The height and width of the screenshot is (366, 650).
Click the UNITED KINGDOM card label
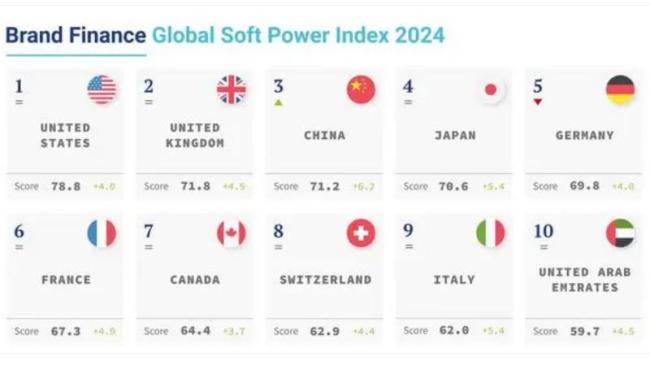coord(195,136)
